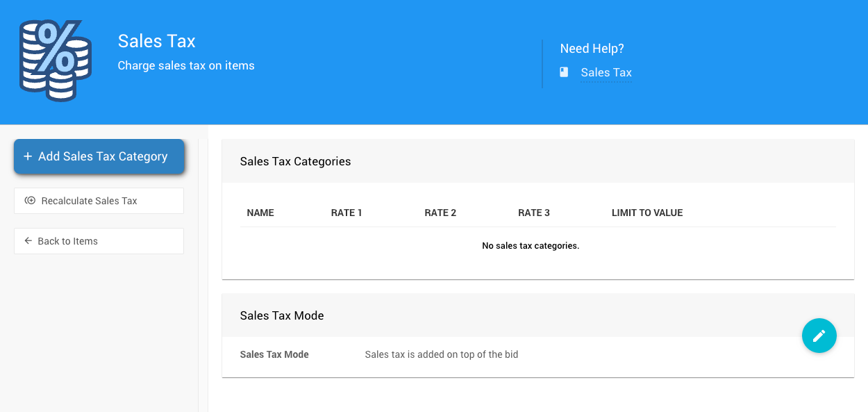Screen dimensions: 868x412
Task: Click the RATE 3 column header
Action: point(533,213)
